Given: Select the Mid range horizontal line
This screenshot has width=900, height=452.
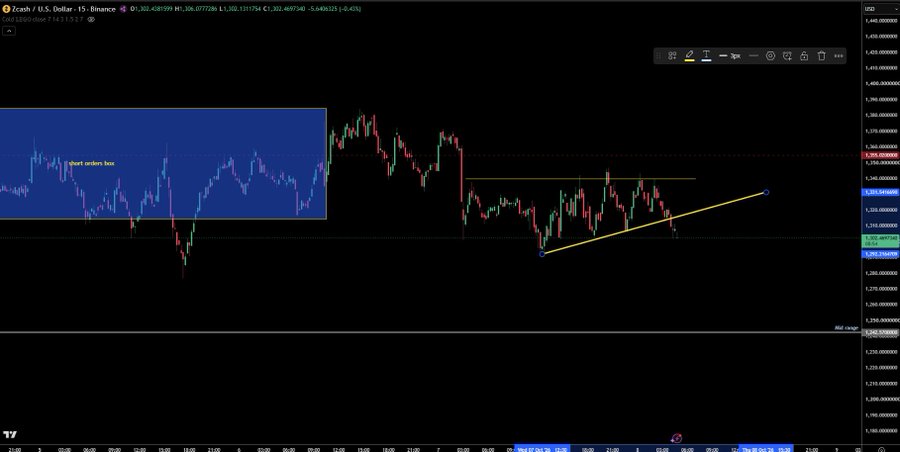Looking at the screenshot, I should (x=430, y=332).
